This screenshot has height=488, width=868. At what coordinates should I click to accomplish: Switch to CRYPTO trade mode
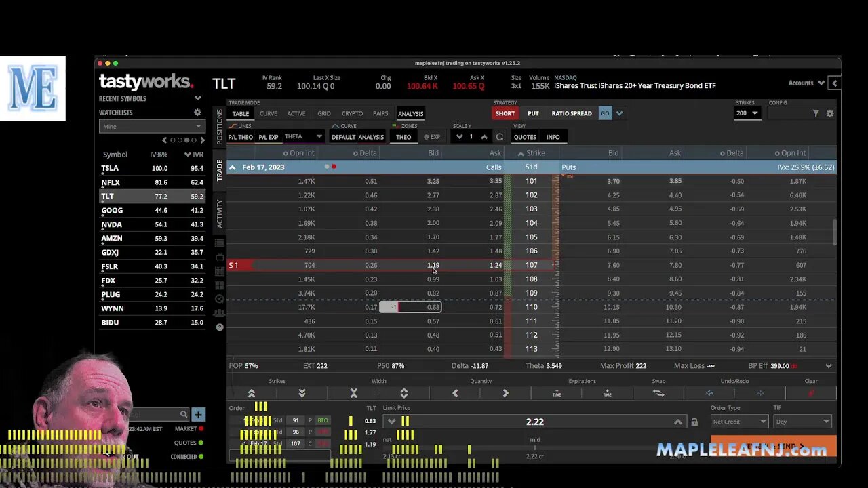coord(352,113)
